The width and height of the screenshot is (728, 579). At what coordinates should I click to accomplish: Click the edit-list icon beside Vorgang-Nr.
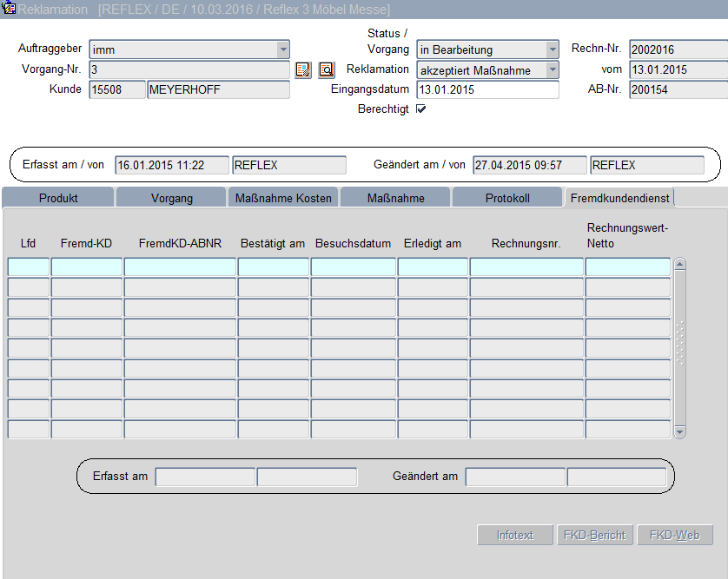click(x=302, y=70)
